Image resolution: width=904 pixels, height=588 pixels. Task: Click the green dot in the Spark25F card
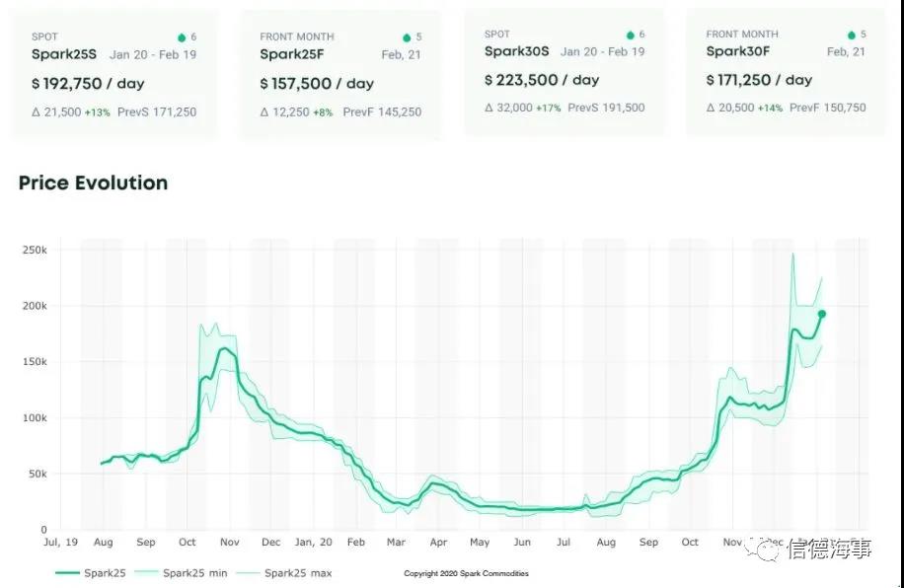[x=406, y=37]
